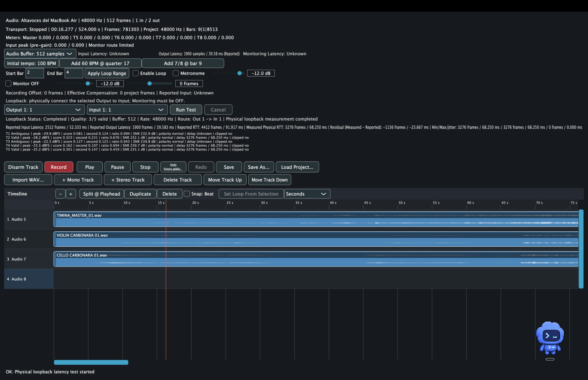This screenshot has height=380, width=588.
Task: Click the horizontal timeline scrollbar thumb
Action: 91,362
